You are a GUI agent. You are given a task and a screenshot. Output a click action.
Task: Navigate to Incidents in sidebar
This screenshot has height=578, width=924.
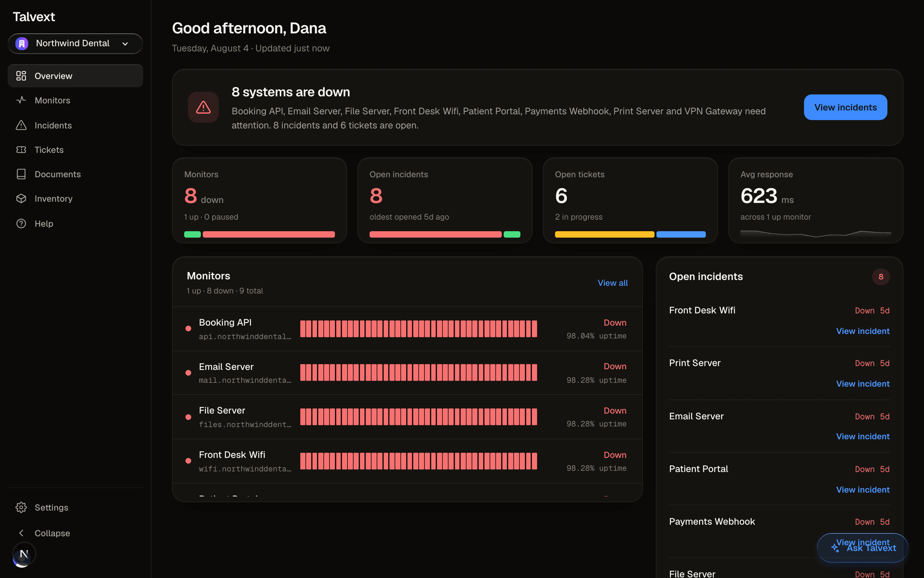click(75, 125)
